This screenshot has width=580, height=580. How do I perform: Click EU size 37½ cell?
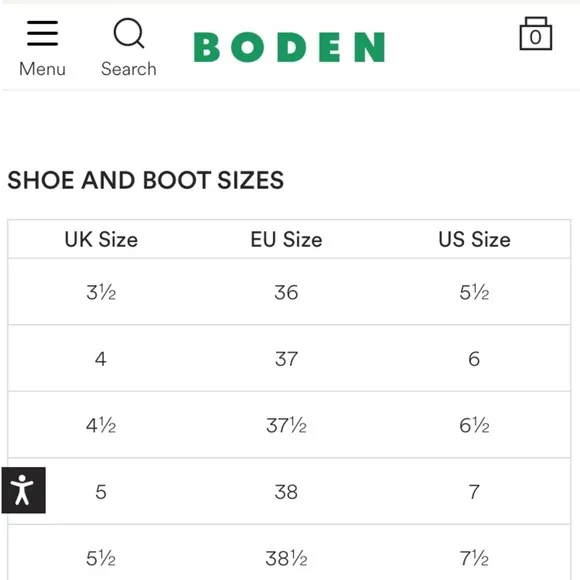(x=286, y=425)
